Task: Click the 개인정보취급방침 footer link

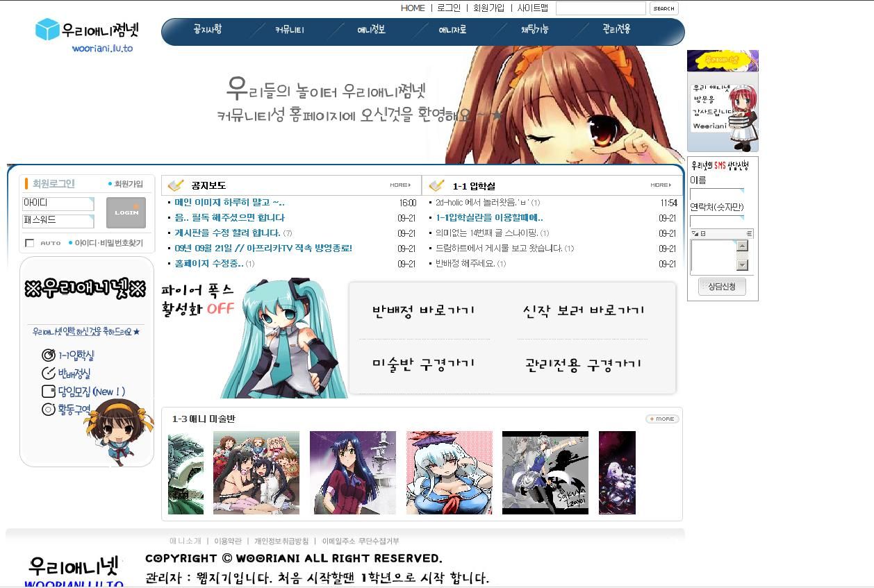Action: pos(281,541)
